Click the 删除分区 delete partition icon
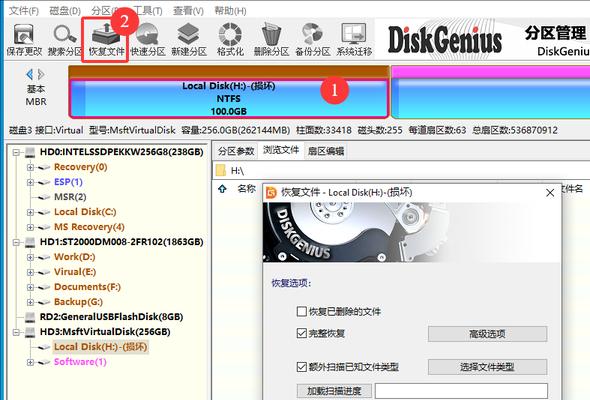 pyautogui.click(x=271, y=40)
